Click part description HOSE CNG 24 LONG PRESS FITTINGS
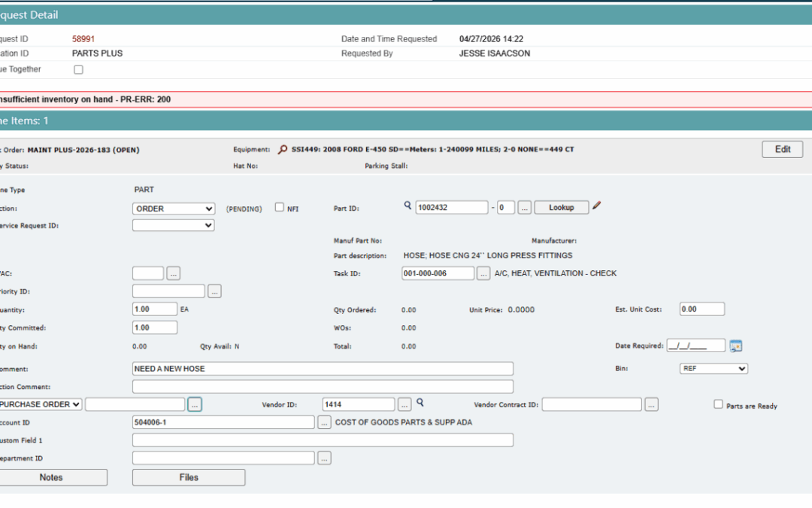Image resolution: width=812 pixels, height=508 pixels. [x=488, y=256]
